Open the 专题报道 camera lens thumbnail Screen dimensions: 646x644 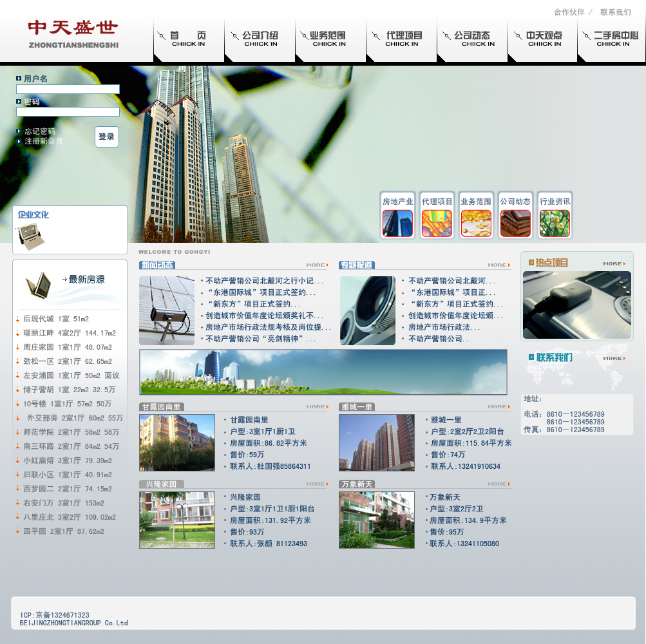(368, 310)
